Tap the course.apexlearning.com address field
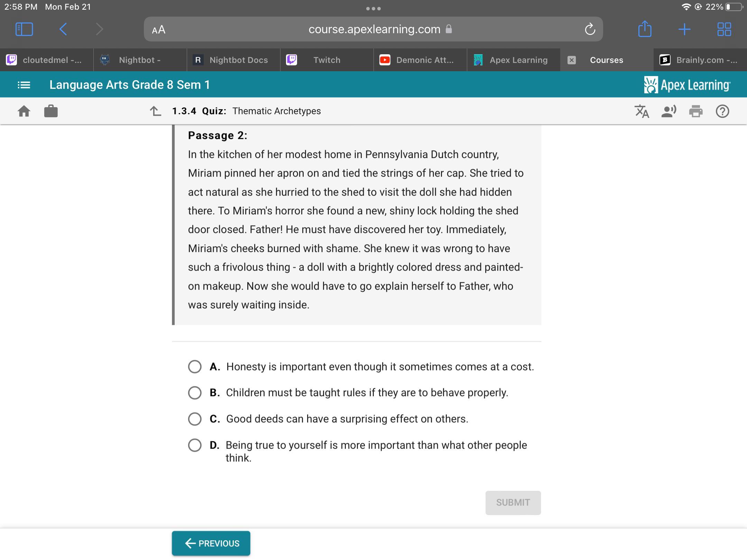The height and width of the screenshot is (560, 747). point(374,29)
